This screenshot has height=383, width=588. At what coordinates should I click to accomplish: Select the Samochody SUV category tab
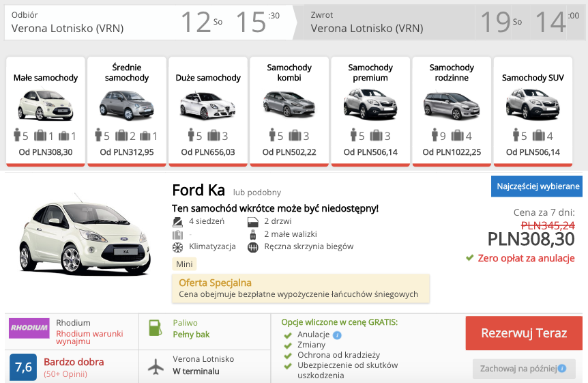click(x=533, y=111)
